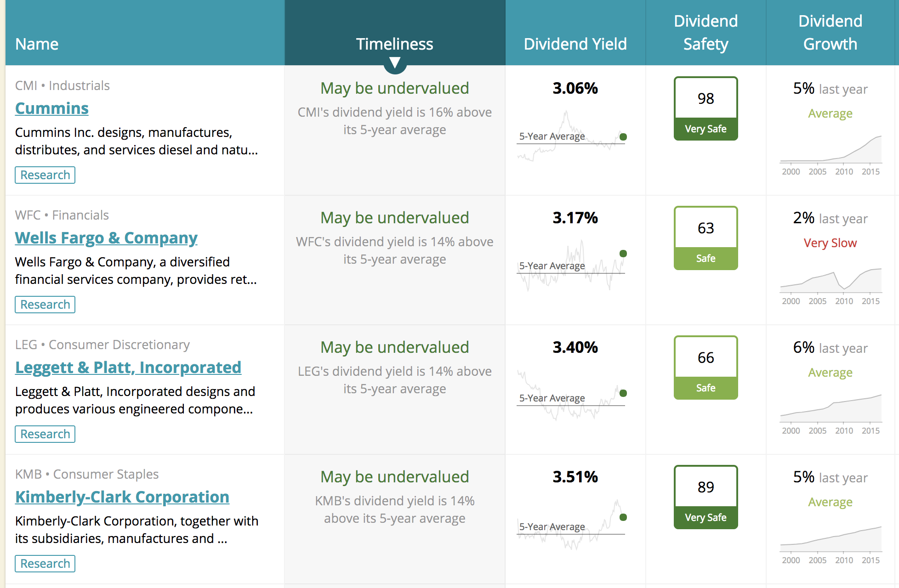Click the Research button for Leggett & Platt
The height and width of the screenshot is (588, 899).
[x=45, y=434]
